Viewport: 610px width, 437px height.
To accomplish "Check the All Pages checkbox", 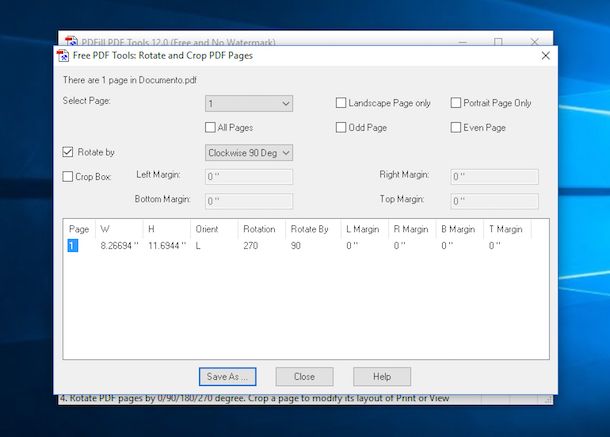I will tap(210, 127).
